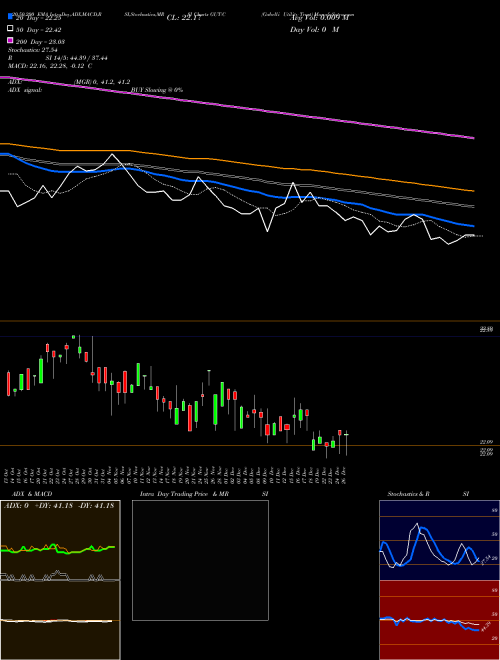Select the '200 Day = 23.03' legend text

click(40, 42)
